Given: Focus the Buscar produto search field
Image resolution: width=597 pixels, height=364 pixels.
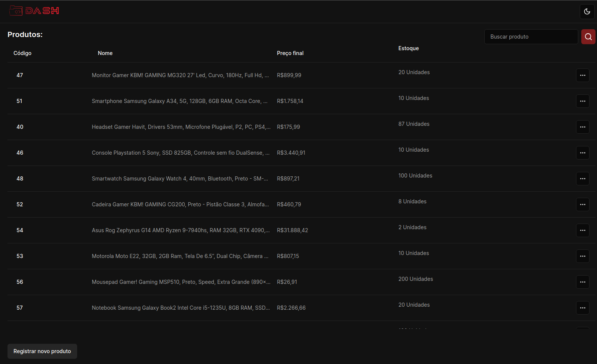Looking at the screenshot, I should 531,37.
